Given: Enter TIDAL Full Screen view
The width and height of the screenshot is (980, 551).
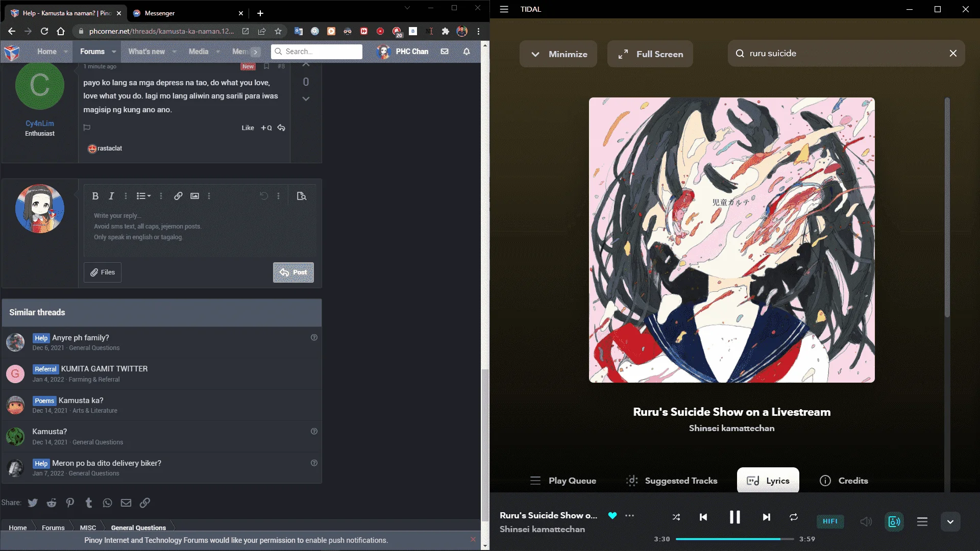Looking at the screenshot, I should [650, 54].
